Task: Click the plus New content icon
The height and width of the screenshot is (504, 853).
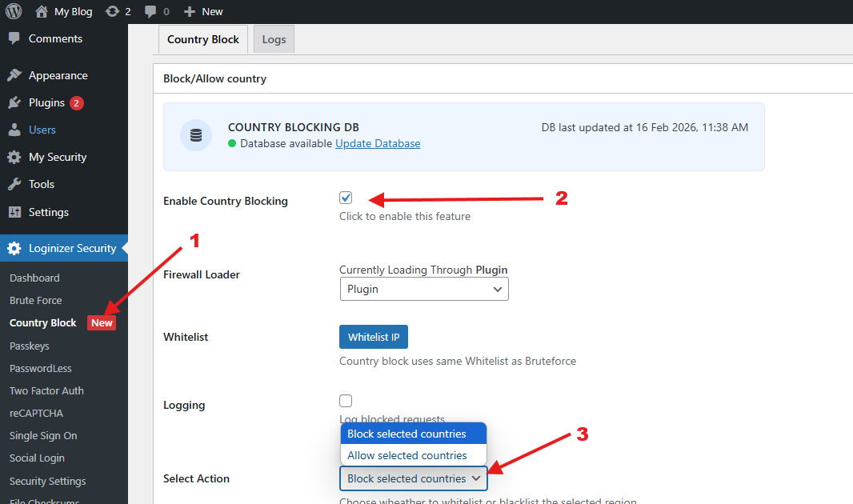Action: point(190,11)
